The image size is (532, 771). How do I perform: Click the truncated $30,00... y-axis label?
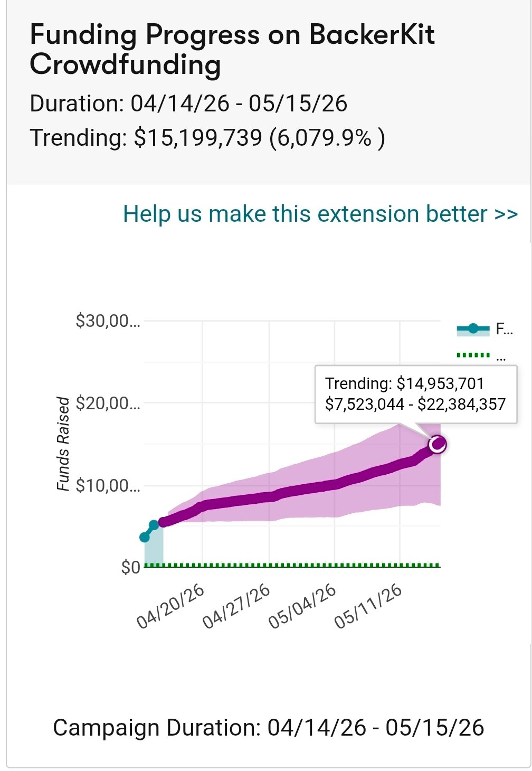tap(108, 321)
